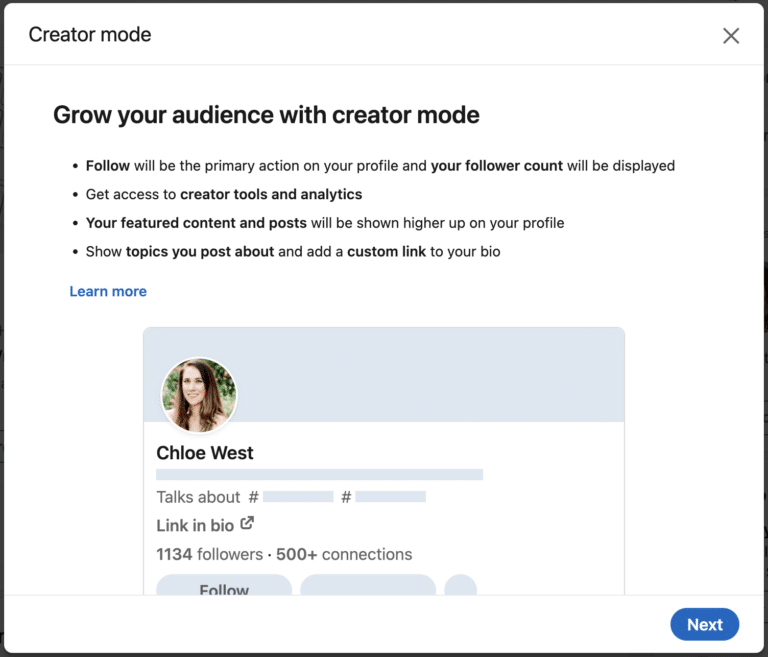Click the 'topics you post about' text

pyautogui.click(x=200, y=251)
